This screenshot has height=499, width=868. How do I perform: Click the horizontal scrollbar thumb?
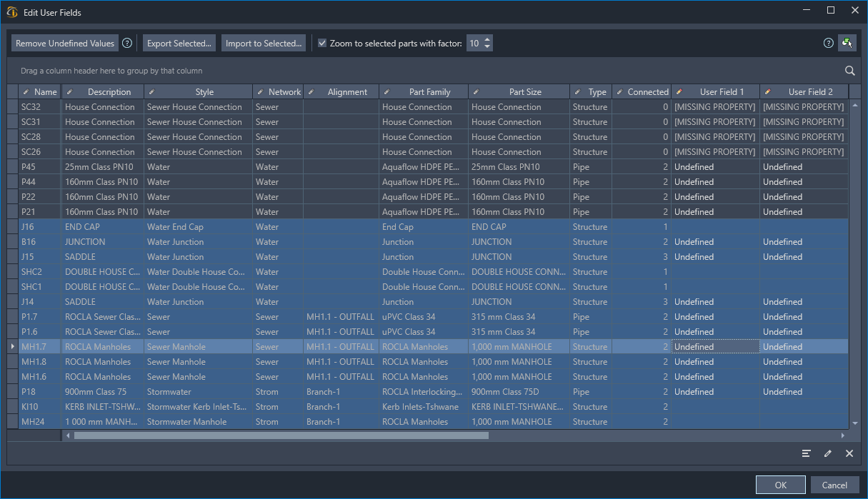pos(281,435)
